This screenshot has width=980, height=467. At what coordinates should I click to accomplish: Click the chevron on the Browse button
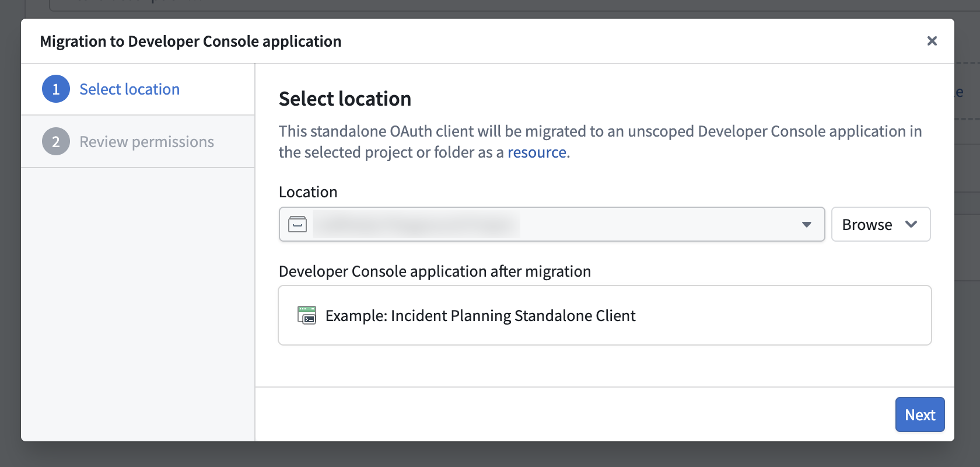(911, 224)
